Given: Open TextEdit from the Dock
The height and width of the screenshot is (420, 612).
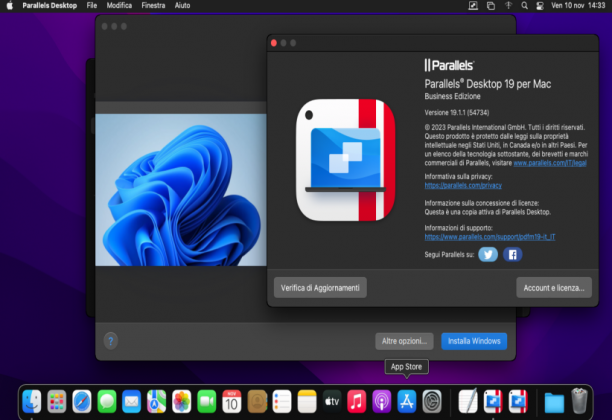Looking at the screenshot, I should pyautogui.click(x=468, y=401).
